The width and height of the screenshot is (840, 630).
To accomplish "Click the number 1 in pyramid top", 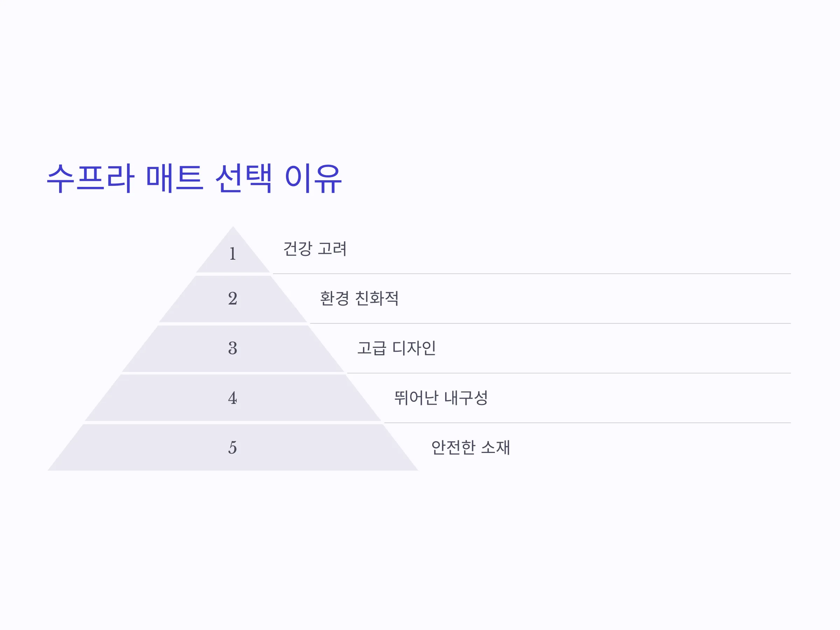I will click(233, 254).
